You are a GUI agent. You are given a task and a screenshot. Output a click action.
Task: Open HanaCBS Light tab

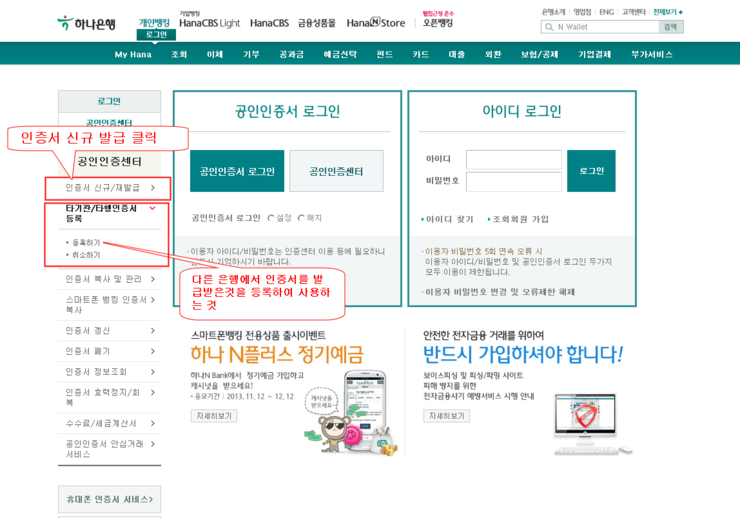click(210, 23)
